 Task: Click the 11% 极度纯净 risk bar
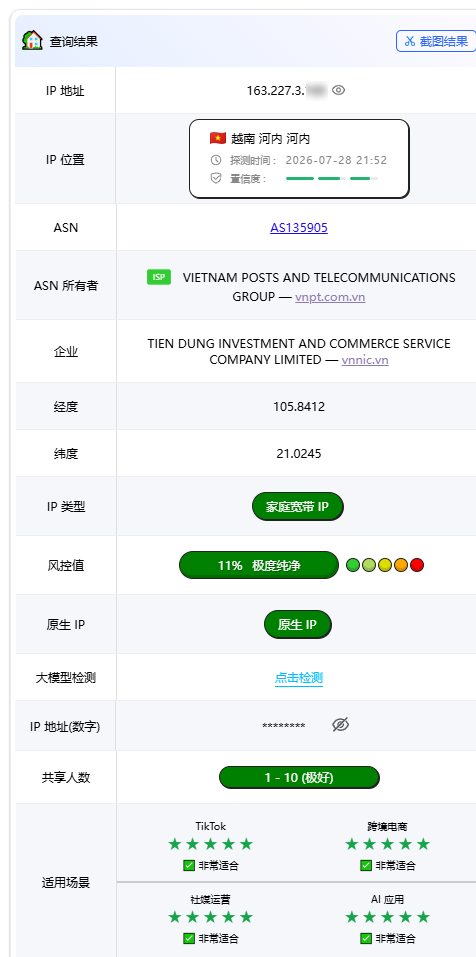[259, 565]
